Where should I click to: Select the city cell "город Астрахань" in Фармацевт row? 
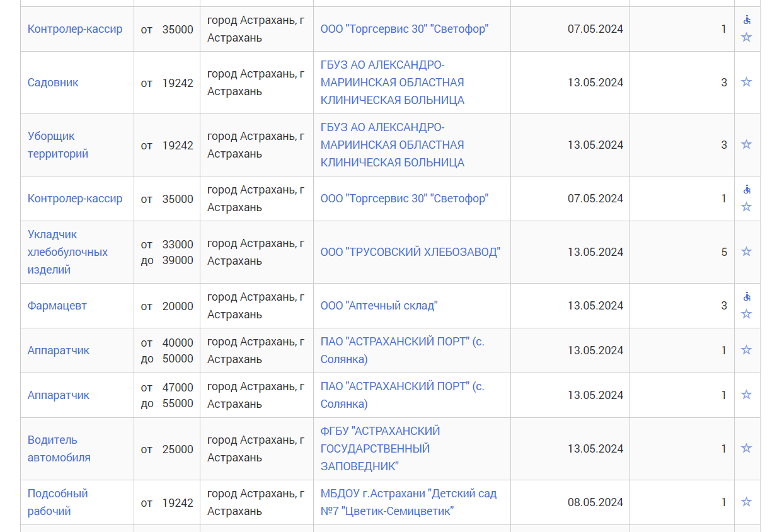pyautogui.click(x=256, y=306)
